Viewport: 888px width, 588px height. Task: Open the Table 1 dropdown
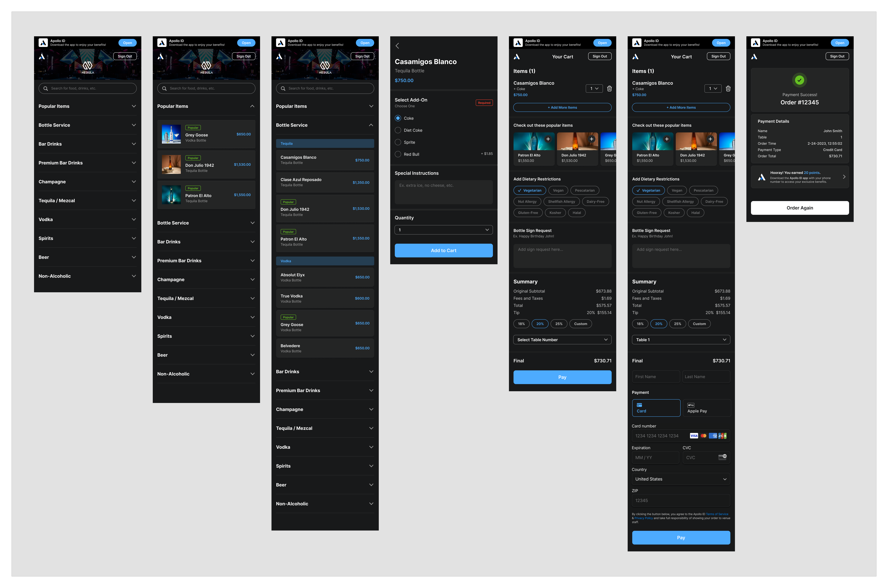[x=681, y=340]
